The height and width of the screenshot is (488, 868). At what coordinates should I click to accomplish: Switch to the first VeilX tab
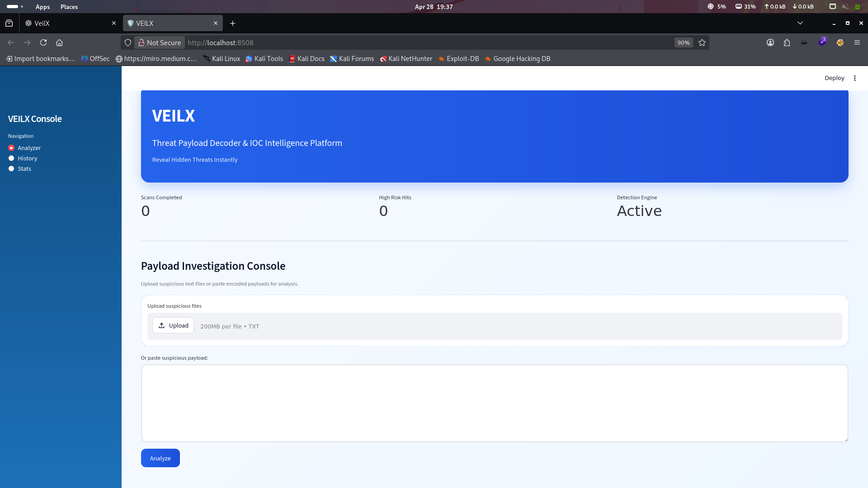70,23
